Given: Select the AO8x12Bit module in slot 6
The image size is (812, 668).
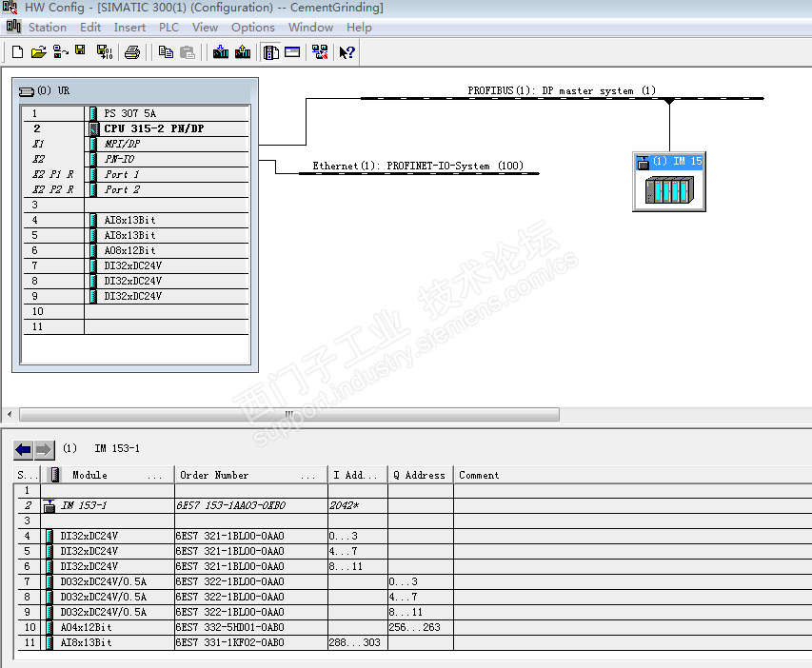Looking at the screenshot, I should pyautogui.click(x=136, y=250).
